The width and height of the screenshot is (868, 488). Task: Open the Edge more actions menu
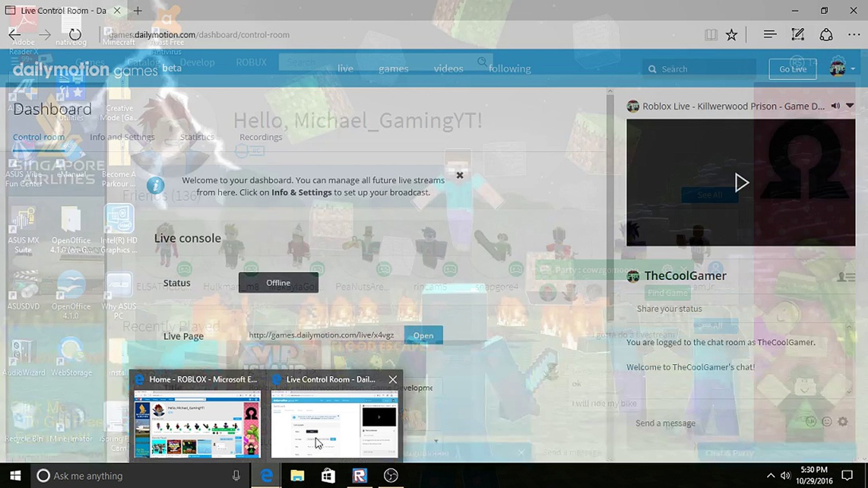tap(854, 34)
